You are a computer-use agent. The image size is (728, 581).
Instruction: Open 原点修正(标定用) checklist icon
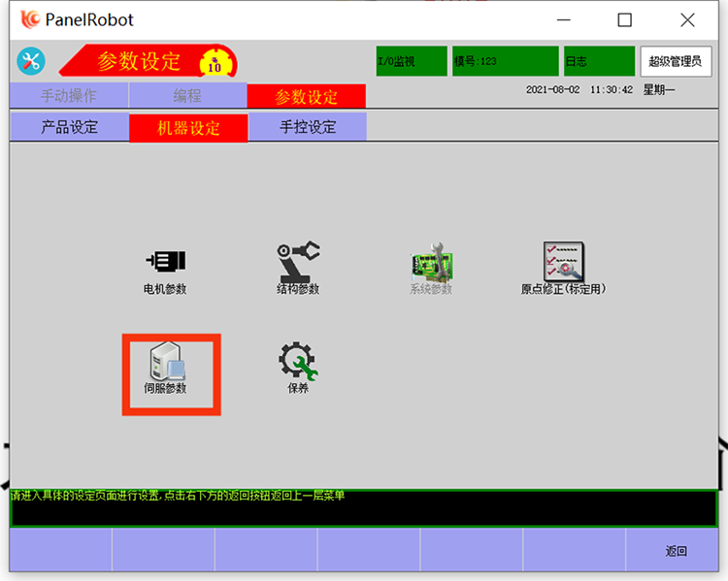(x=563, y=262)
